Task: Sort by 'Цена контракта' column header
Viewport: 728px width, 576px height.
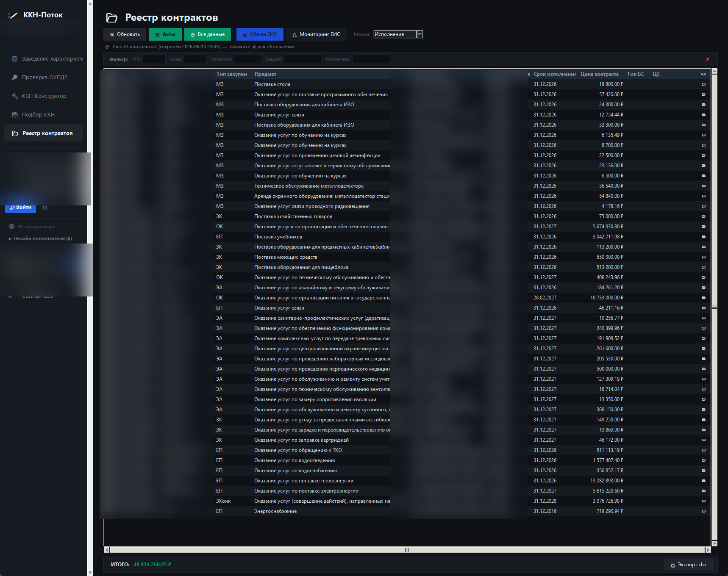Action: coord(599,74)
